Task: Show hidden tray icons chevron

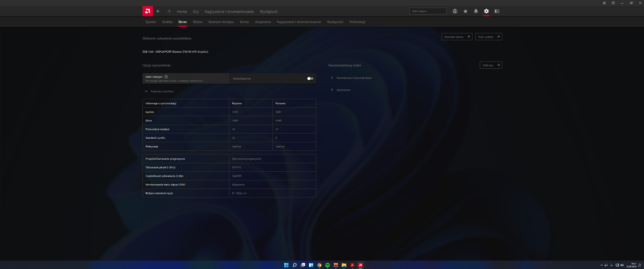Action: pyautogui.click(x=601, y=265)
